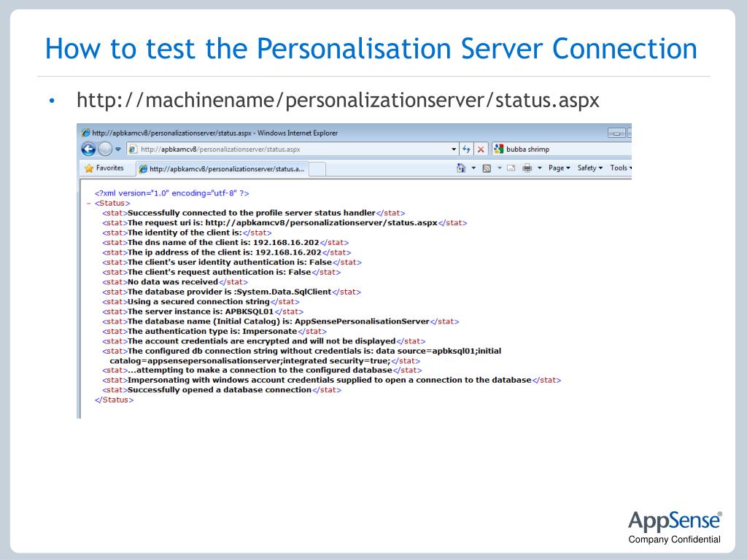Open the Page menu
The width and height of the screenshot is (747, 560).
(x=560, y=168)
